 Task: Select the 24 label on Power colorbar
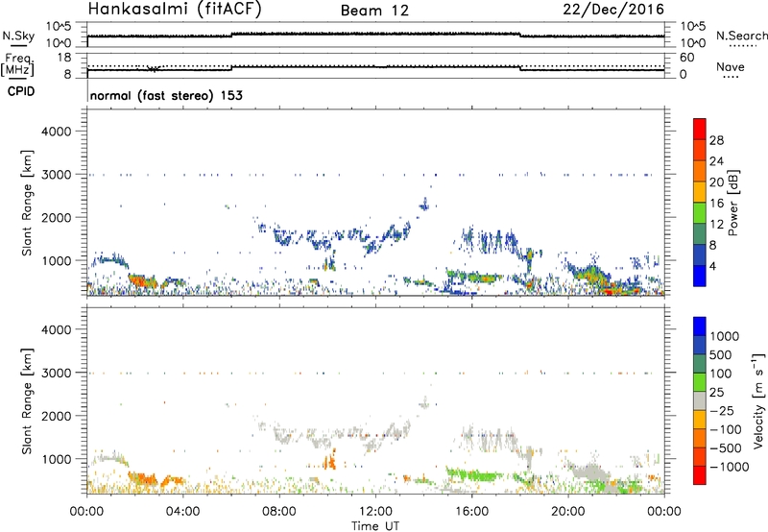(x=716, y=161)
